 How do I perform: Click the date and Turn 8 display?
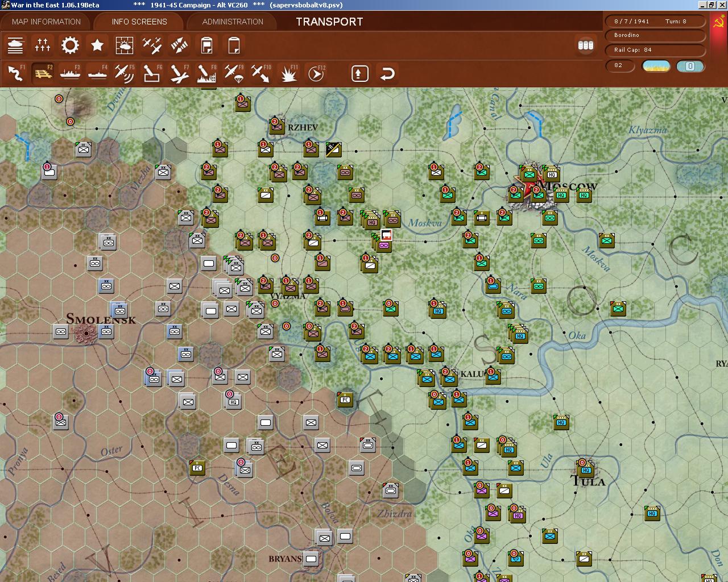coord(655,21)
